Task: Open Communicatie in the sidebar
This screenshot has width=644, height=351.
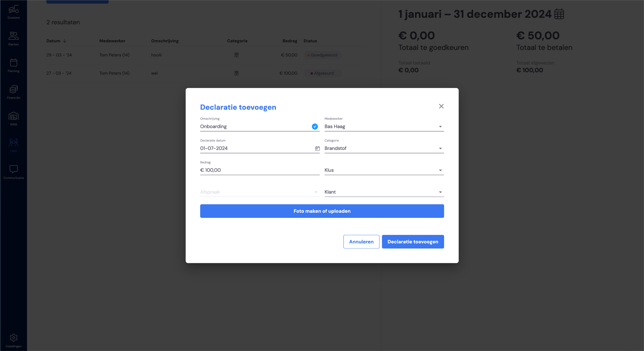Action: click(14, 172)
